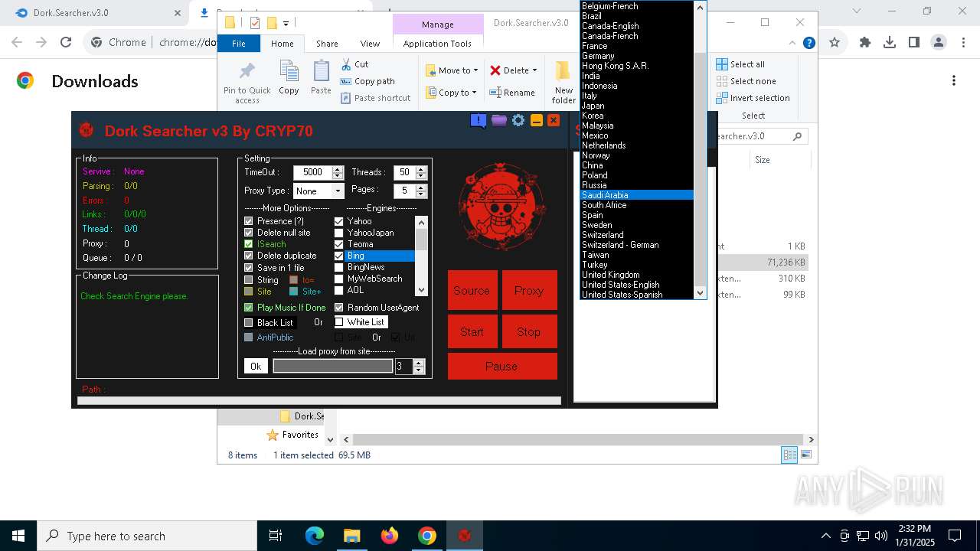Click Select all in the ribbon

pyautogui.click(x=740, y=64)
